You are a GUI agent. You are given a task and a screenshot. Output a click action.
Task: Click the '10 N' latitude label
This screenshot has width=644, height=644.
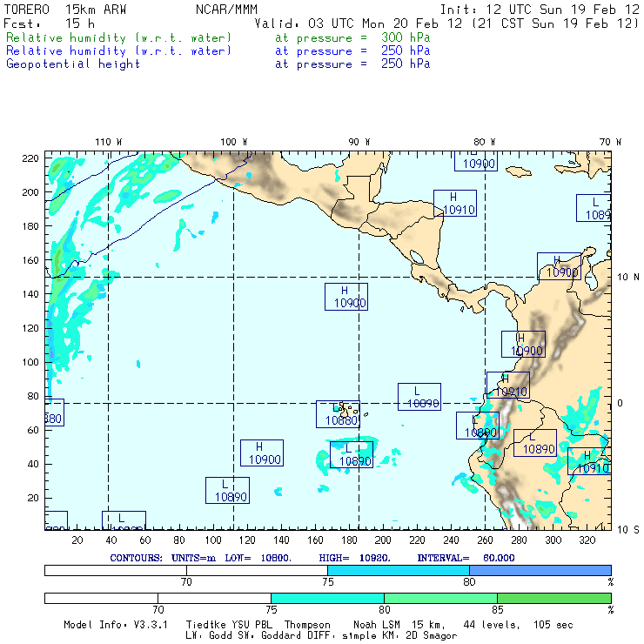click(x=628, y=278)
